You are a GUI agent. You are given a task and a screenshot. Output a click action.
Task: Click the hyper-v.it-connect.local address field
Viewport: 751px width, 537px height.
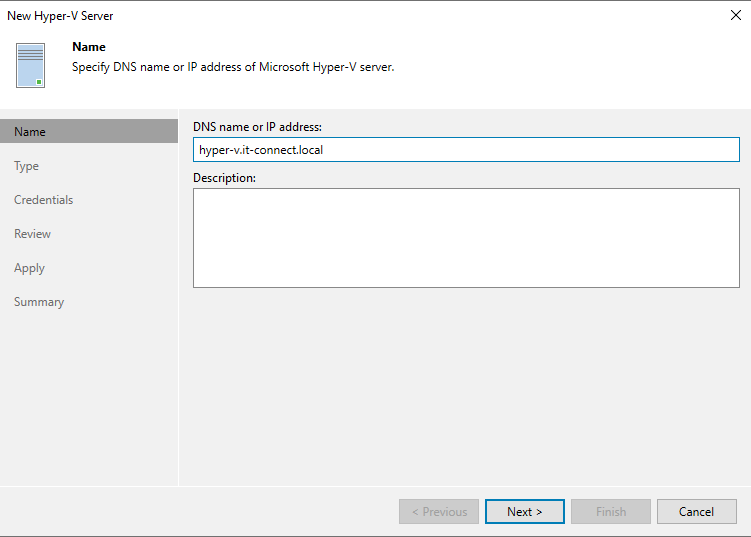pyautogui.click(x=466, y=150)
